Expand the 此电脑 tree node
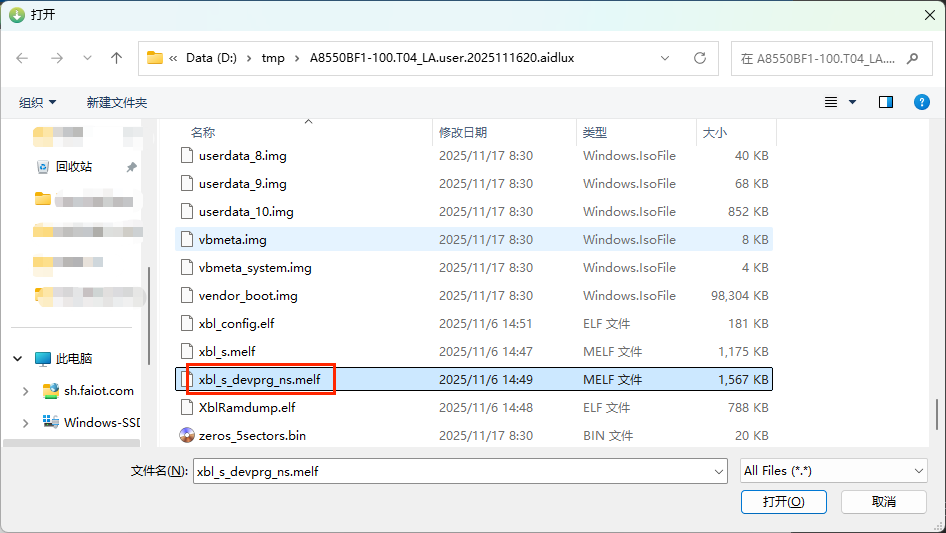This screenshot has height=533, width=946. pos(18,358)
